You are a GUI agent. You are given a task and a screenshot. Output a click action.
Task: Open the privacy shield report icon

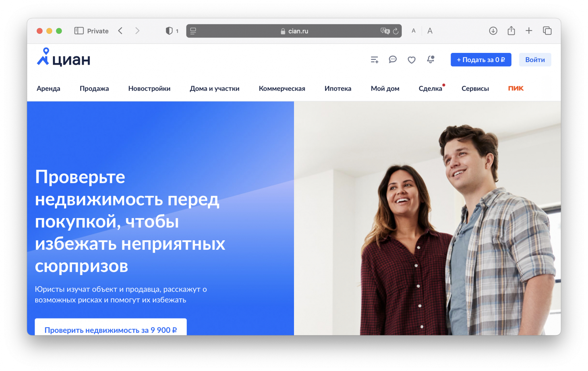point(169,31)
